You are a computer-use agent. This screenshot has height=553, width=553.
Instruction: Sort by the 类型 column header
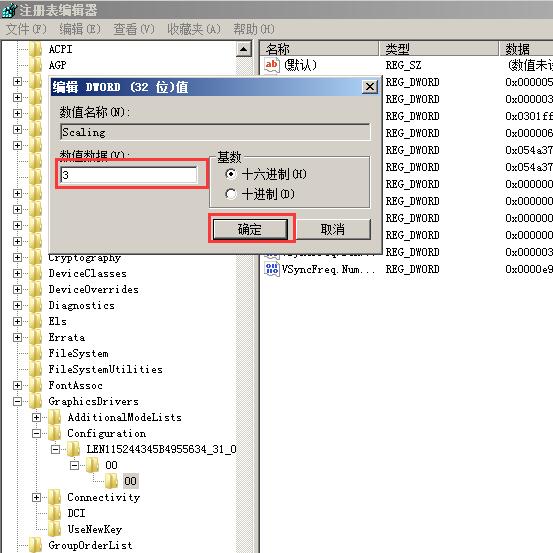(439, 49)
